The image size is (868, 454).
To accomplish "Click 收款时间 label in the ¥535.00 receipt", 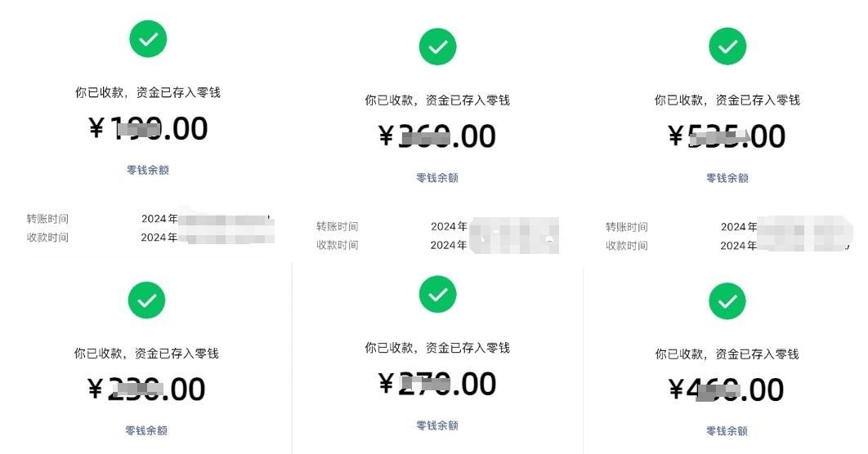I will pyautogui.click(x=627, y=246).
